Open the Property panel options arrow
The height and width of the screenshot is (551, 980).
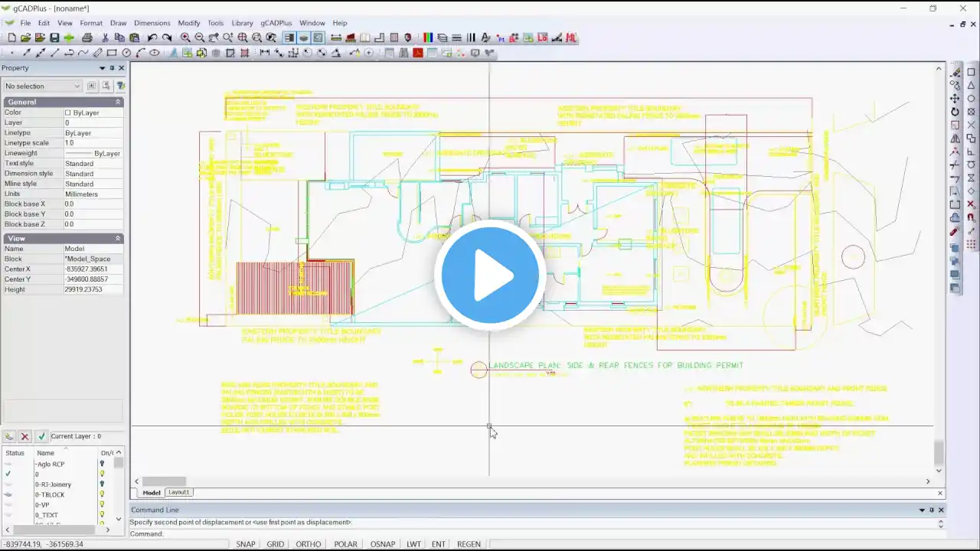coord(102,68)
